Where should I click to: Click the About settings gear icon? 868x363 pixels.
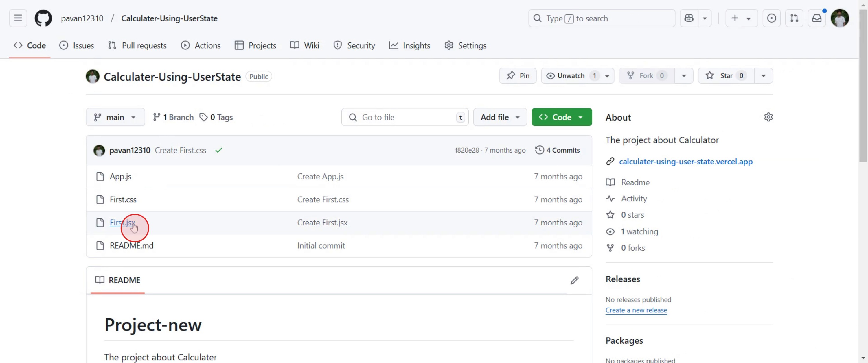(768, 117)
